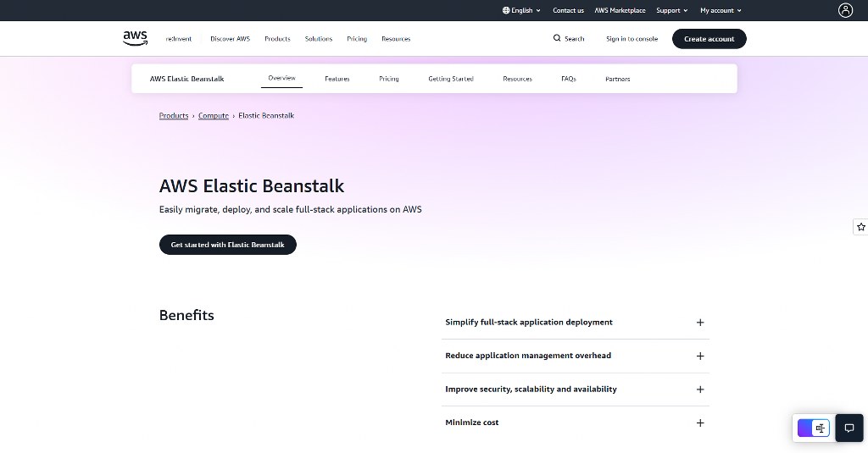Image resolution: width=868 pixels, height=453 pixels.
Task: Open the AWS Marketplace link
Action: pyautogui.click(x=620, y=10)
